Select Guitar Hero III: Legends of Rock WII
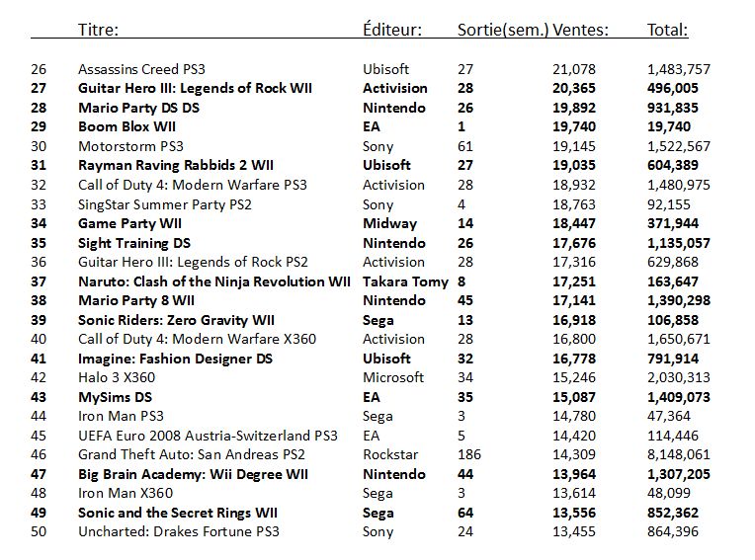 click(195, 89)
